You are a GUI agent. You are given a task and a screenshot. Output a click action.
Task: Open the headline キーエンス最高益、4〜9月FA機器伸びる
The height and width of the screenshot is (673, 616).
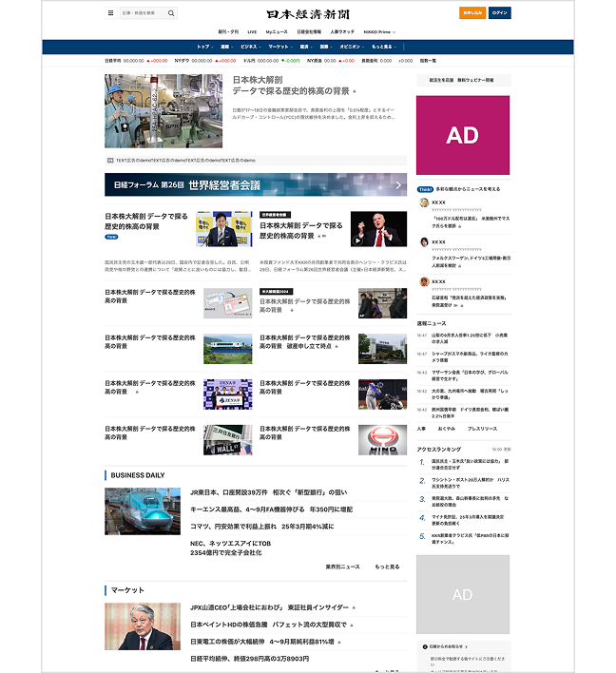(x=271, y=510)
